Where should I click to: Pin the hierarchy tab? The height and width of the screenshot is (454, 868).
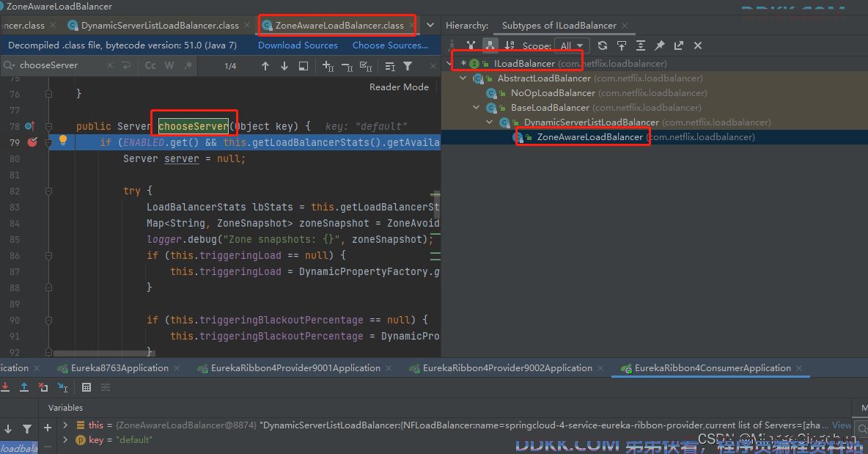[x=660, y=45]
